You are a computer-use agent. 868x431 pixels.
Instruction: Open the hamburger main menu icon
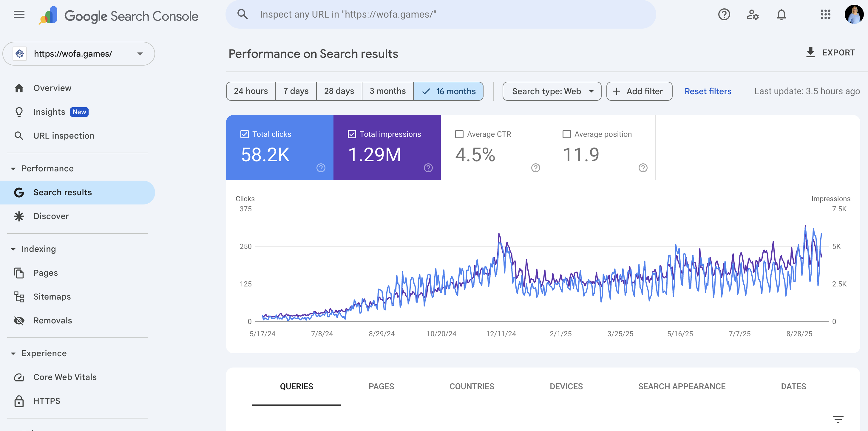click(19, 15)
